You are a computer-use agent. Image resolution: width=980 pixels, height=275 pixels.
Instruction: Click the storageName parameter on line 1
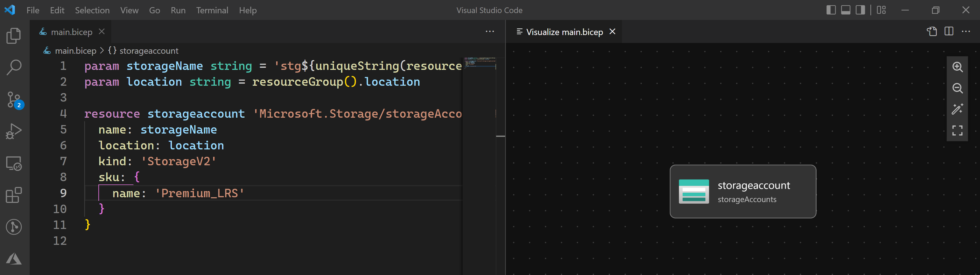click(164, 66)
